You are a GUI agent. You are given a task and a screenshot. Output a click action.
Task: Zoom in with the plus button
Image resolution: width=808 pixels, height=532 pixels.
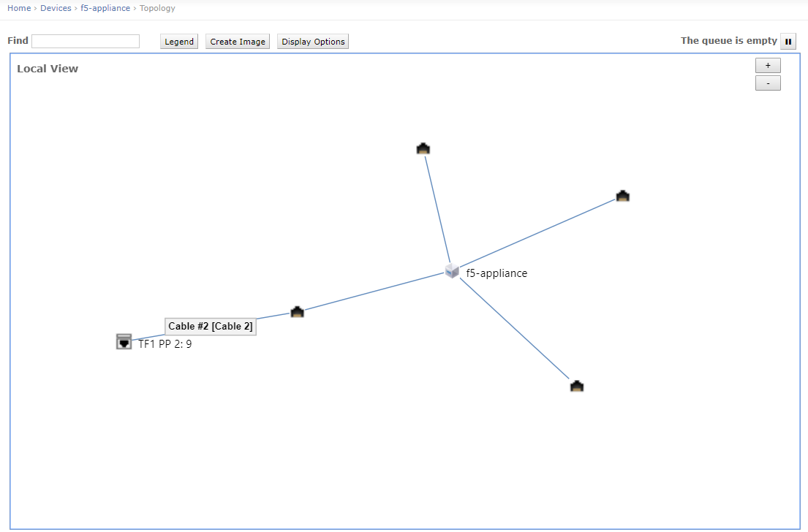[x=768, y=66]
